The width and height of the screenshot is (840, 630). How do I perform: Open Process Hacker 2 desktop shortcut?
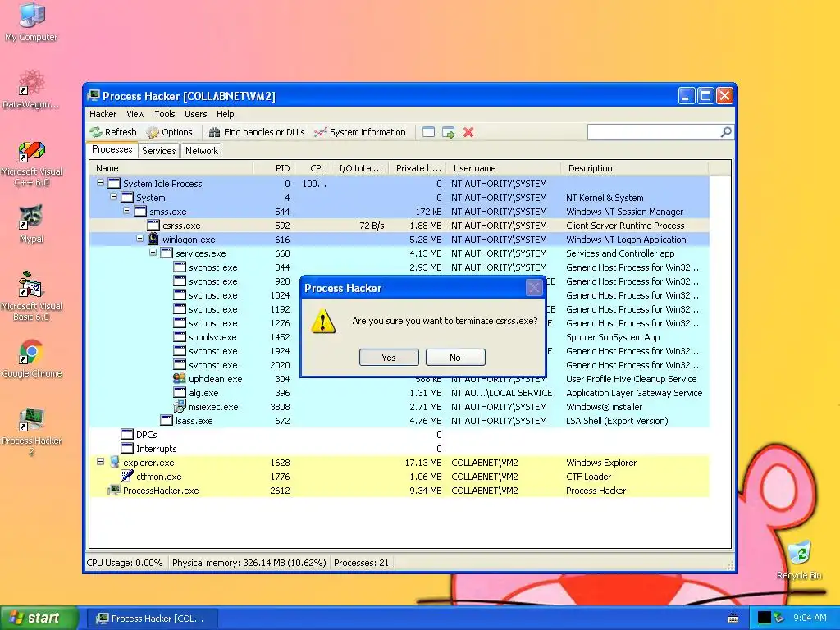(x=32, y=431)
